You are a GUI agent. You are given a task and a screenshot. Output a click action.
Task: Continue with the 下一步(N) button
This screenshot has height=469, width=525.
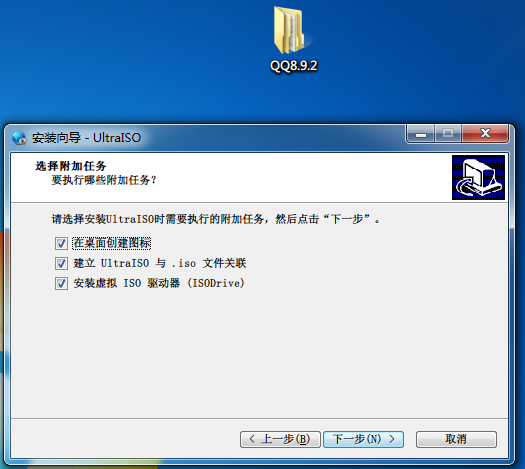pyautogui.click(x=363, y=439)
